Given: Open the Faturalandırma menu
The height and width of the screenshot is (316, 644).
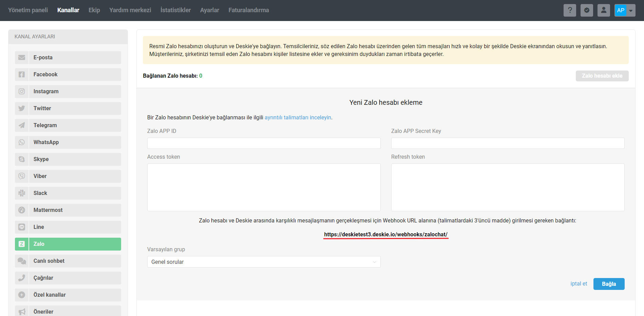Looking at the screenshot, I should pos(249,10).
